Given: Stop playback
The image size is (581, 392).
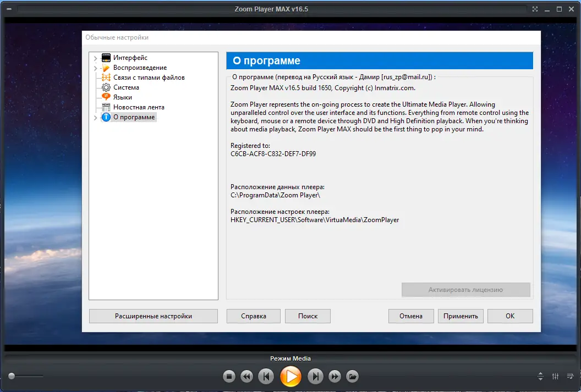Looking at the screenshot, I should pos(229,376).
